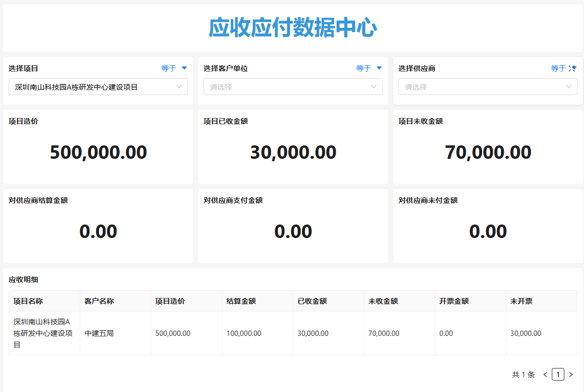Go to previous page with left arrow
This screenshot has height=392, width=584.
(545, 375)
